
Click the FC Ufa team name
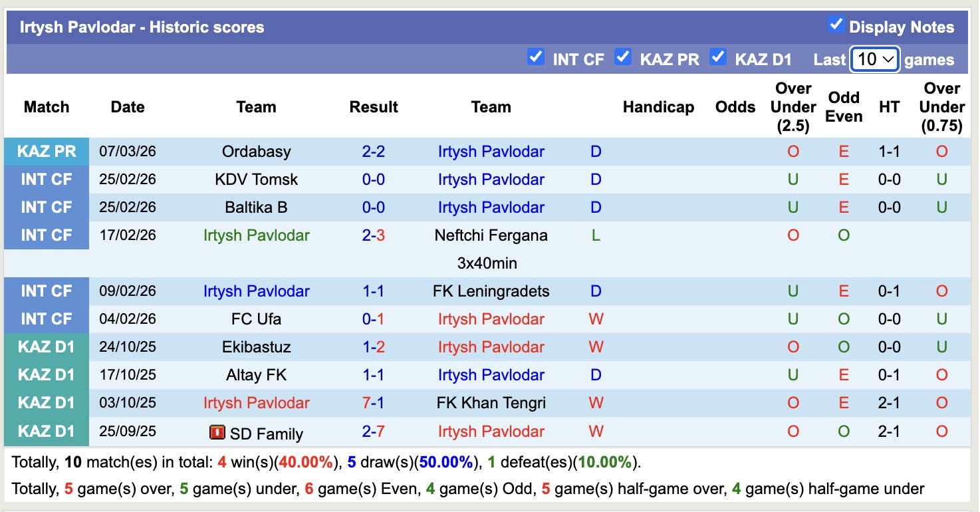point(256,319)
